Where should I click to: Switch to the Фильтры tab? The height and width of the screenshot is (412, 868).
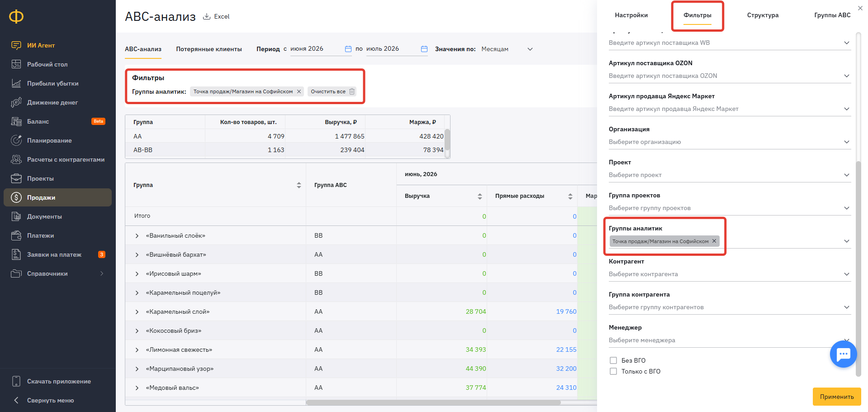(697, 15)
